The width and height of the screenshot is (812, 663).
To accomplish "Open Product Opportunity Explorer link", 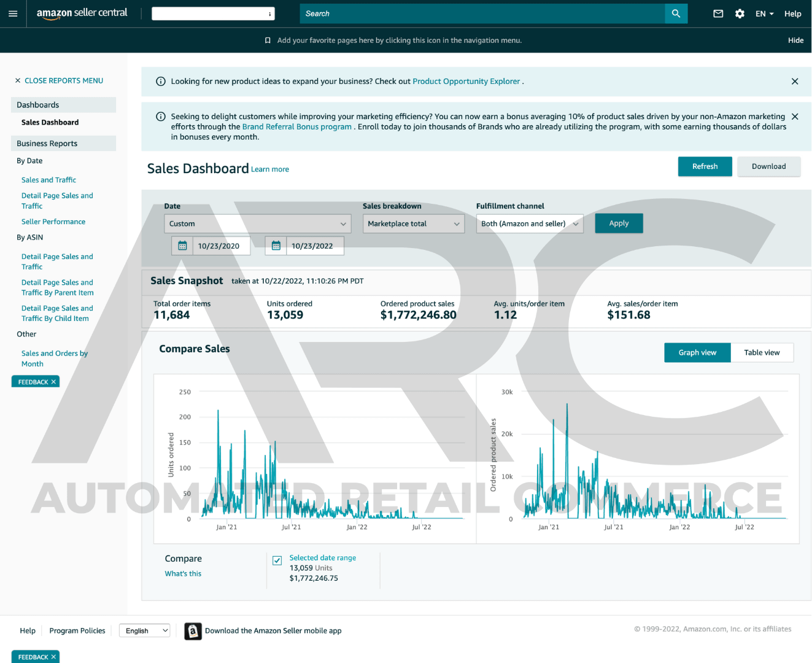I will pos(466,81).
